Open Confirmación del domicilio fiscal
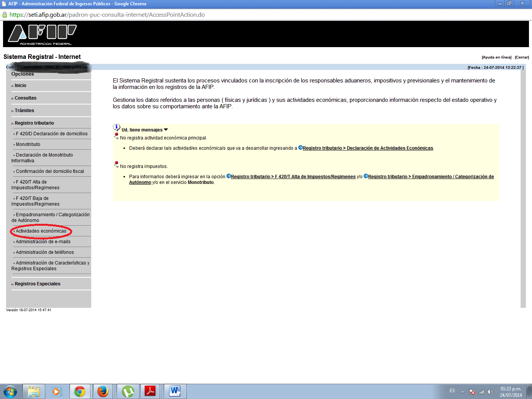 point(50,171)
